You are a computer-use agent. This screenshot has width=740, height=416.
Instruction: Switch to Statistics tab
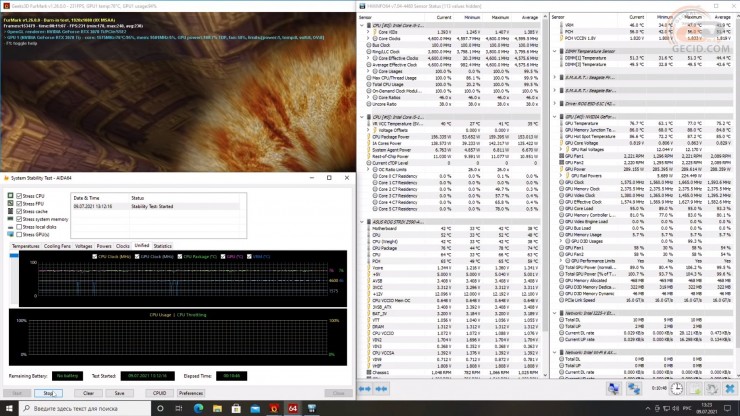pos(162,246)
